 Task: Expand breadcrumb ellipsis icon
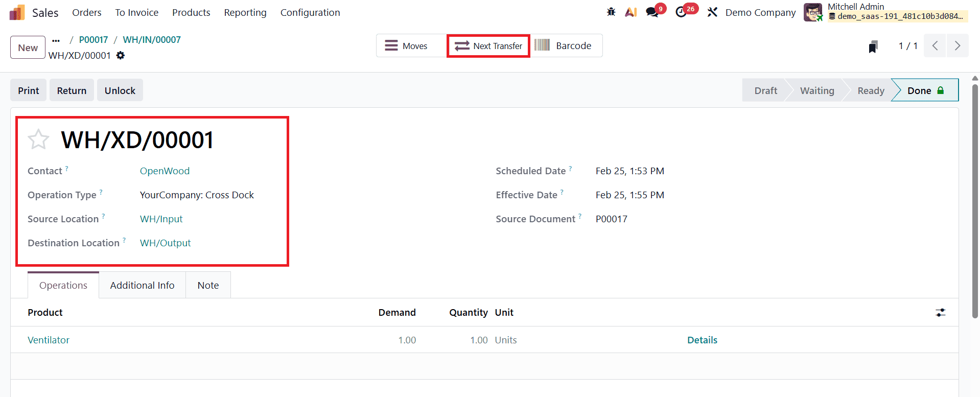[x=56, y=40]
